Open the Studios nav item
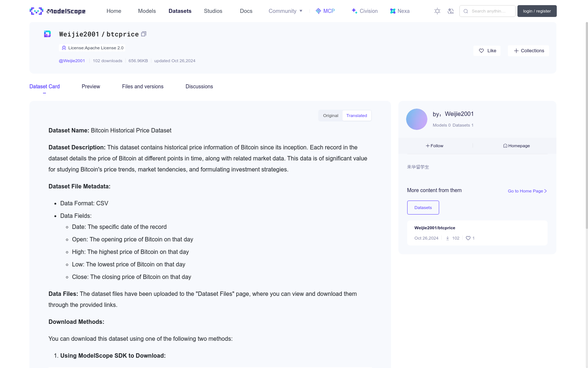Viewport: 588px width, 368px height. coord(213,11)
